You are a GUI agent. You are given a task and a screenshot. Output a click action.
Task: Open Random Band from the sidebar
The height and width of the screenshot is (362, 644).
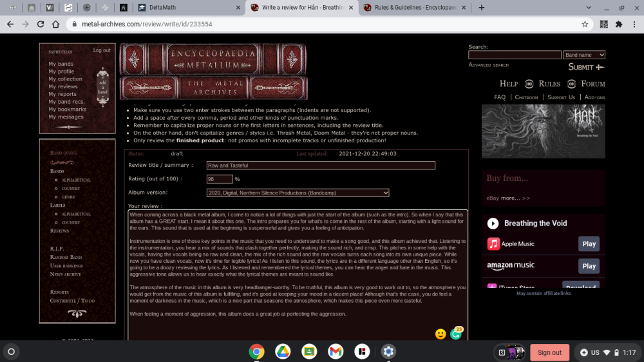[x=66, y=257]
